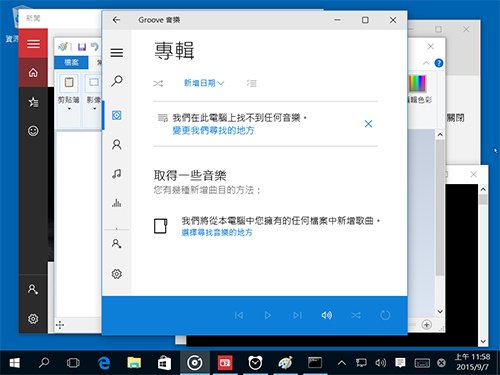The image size is (500, 375).
Task: Select Artists in Groove sidebar
Action: click(x=117, y=144)
